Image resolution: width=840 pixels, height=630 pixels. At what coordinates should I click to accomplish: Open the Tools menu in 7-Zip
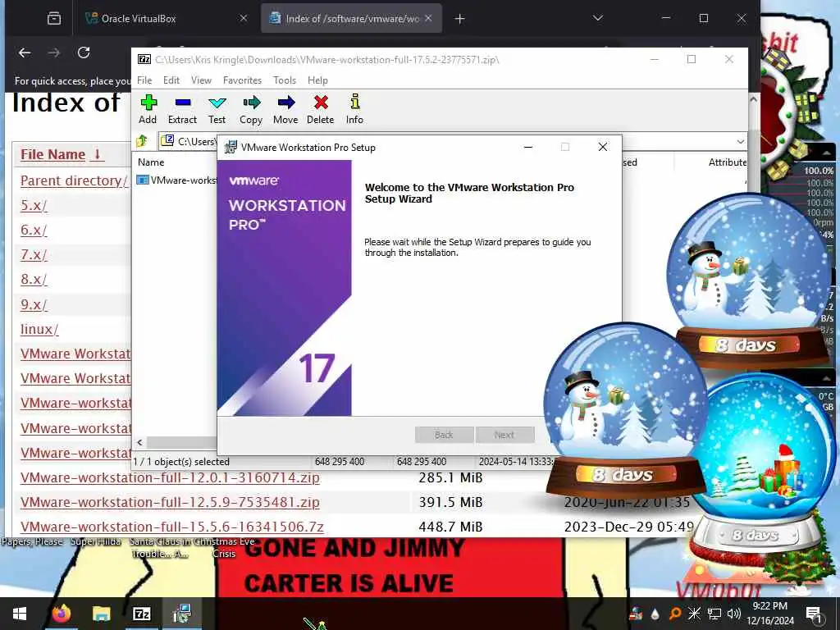point(285,80)
